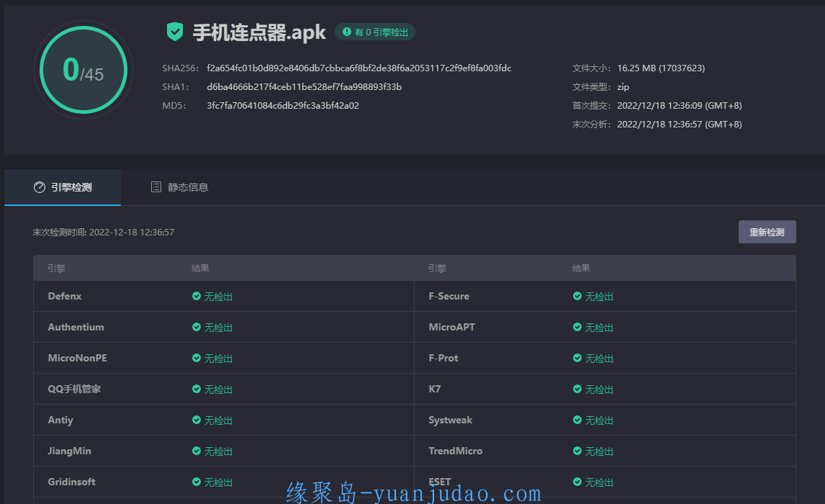Click the MicroNonPE engine name
The height and width of the screenshot is (504, 825).
pyautogui.click(x=77, y=359)
